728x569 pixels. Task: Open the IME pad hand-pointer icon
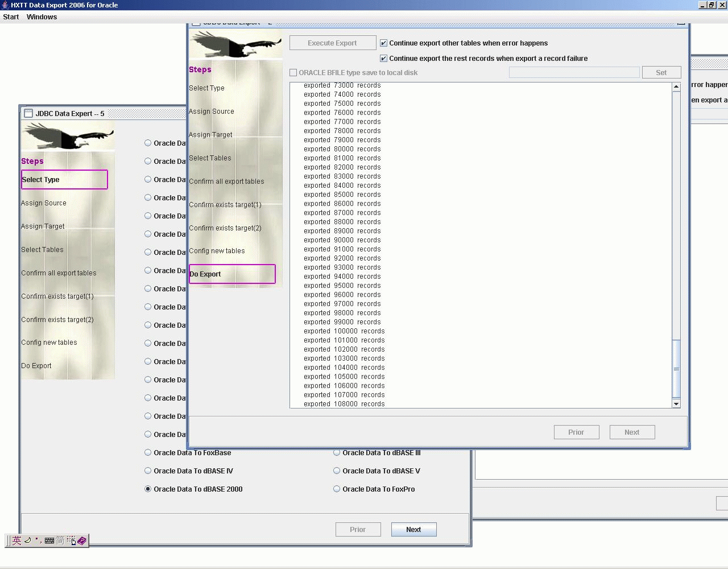(x=71, y=541)
